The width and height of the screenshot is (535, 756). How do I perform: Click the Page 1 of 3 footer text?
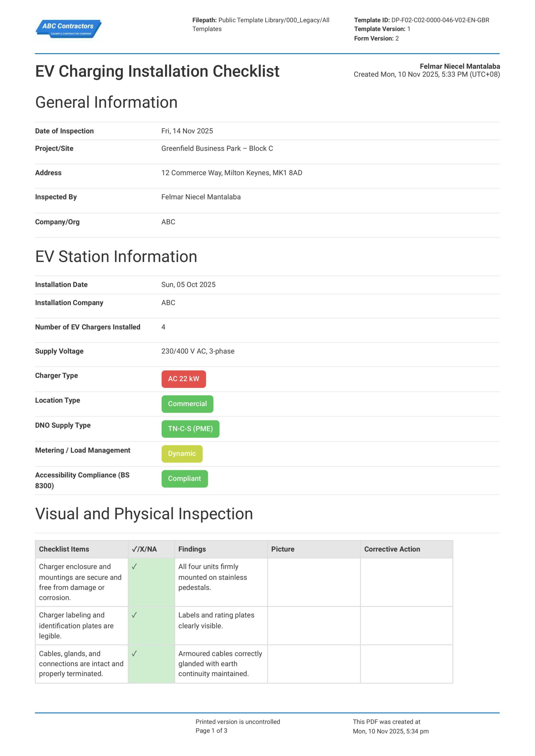[x=211, y=731]
